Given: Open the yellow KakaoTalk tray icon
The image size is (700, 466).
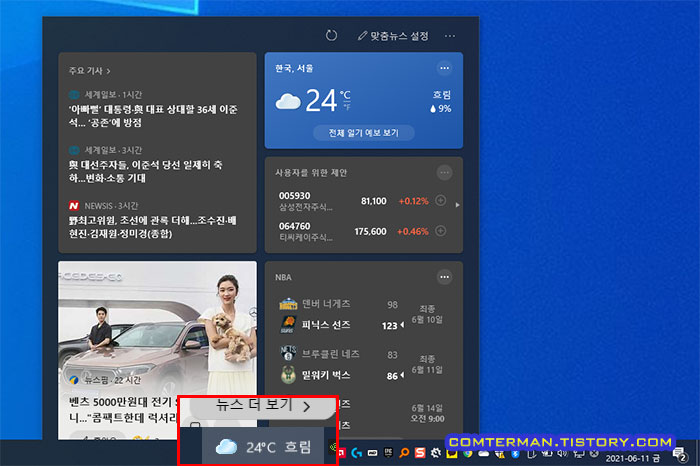Looking at the screenshot, I should pyautogui.click(x=452, y=454).
